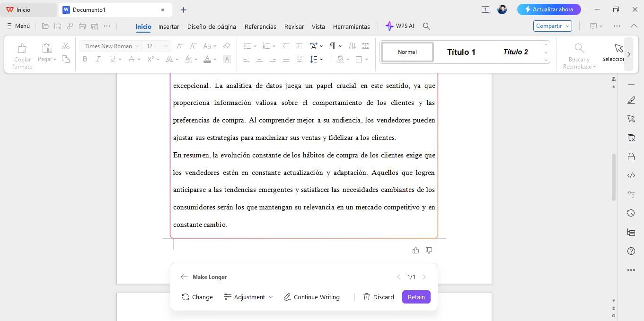This screenshot has height=321, width=644.
Task: Give thumbs down to the AI result
Action: (429, 250)
